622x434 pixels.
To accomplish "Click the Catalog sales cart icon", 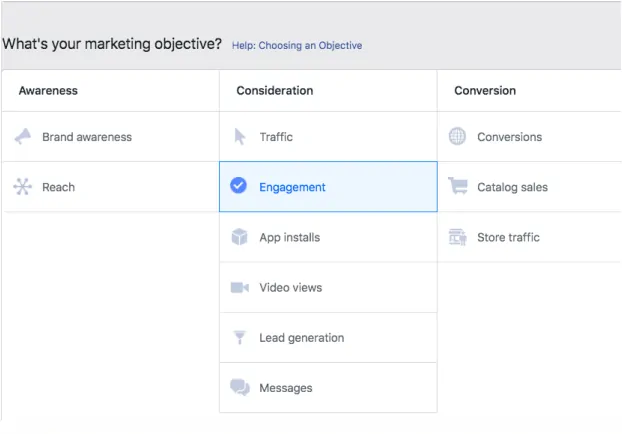I will pyautogui.click(x=457, y=187).
